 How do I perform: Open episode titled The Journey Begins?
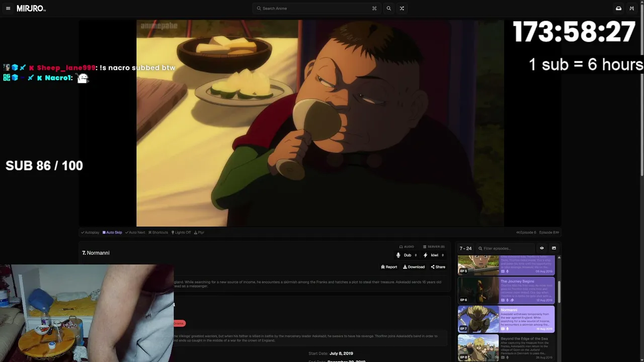(517, 282)
